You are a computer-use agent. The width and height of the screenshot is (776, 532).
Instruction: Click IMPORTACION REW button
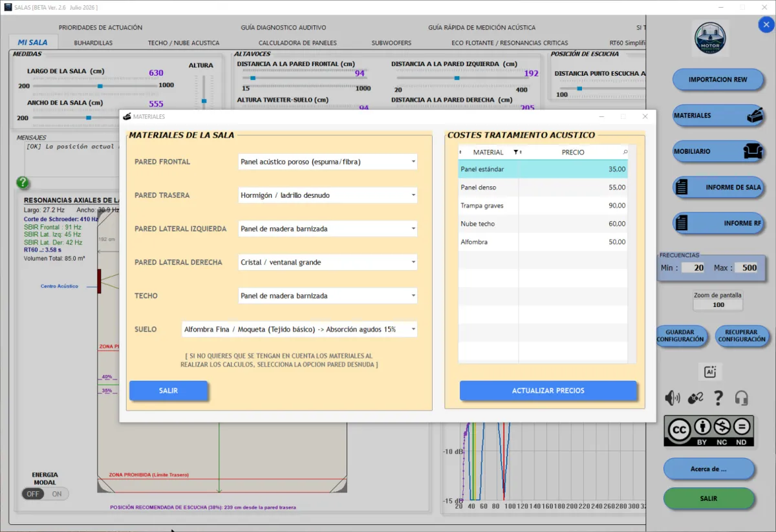(x=718, y=80)
